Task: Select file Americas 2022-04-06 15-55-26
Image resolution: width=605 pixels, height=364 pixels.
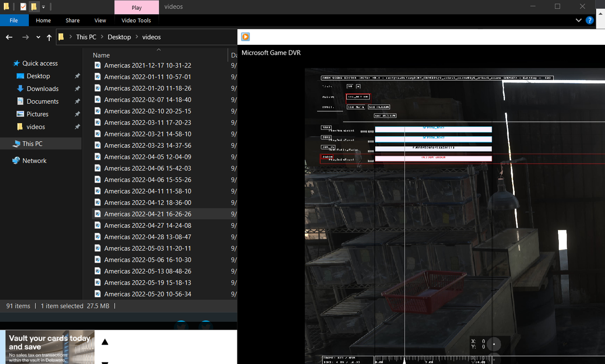Action: point(147,180)
